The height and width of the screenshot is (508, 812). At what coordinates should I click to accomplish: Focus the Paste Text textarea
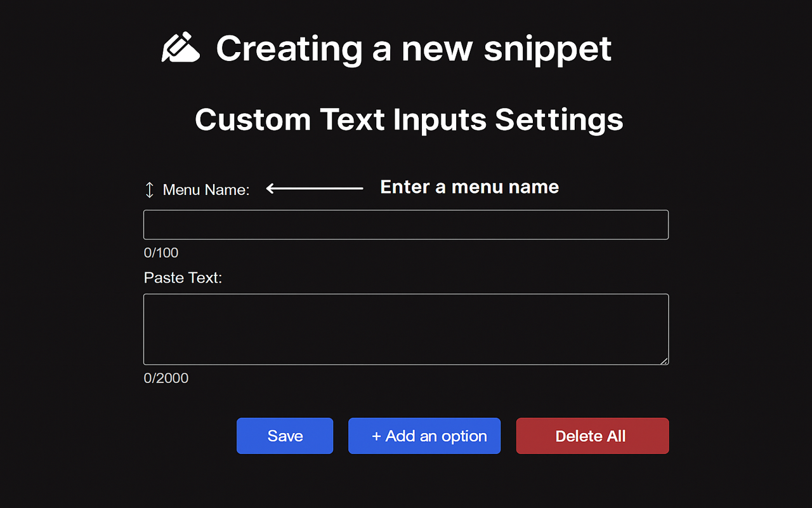406,330
